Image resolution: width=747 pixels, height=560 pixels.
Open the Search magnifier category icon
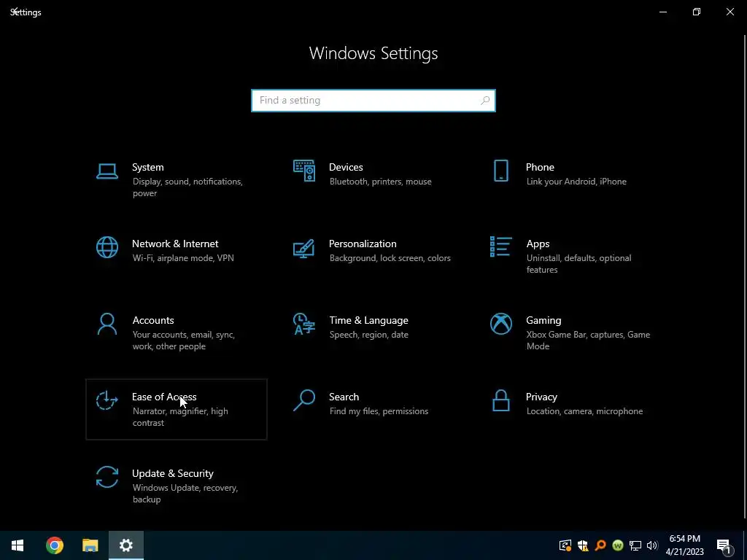[x=304, y=400]
